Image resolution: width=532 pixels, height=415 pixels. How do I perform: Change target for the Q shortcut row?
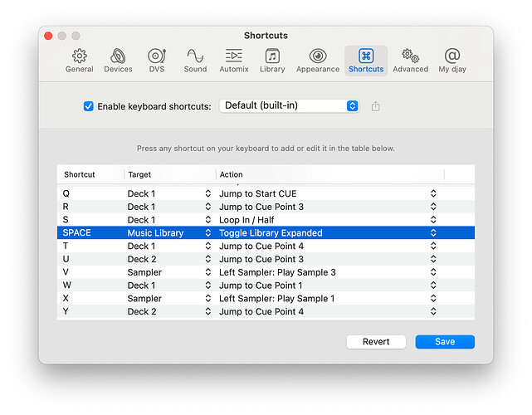pos(207,193)
